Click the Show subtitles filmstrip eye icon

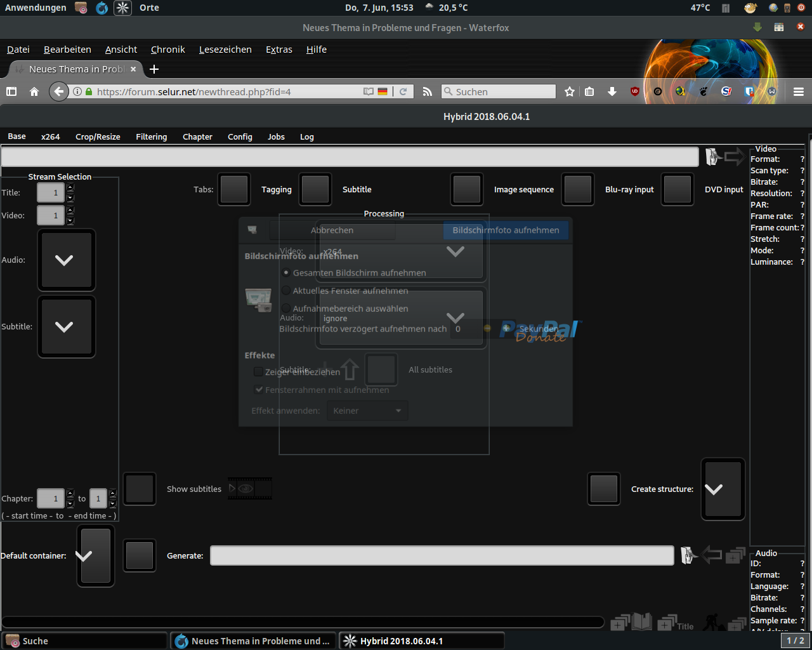click(x=250, y=489)
